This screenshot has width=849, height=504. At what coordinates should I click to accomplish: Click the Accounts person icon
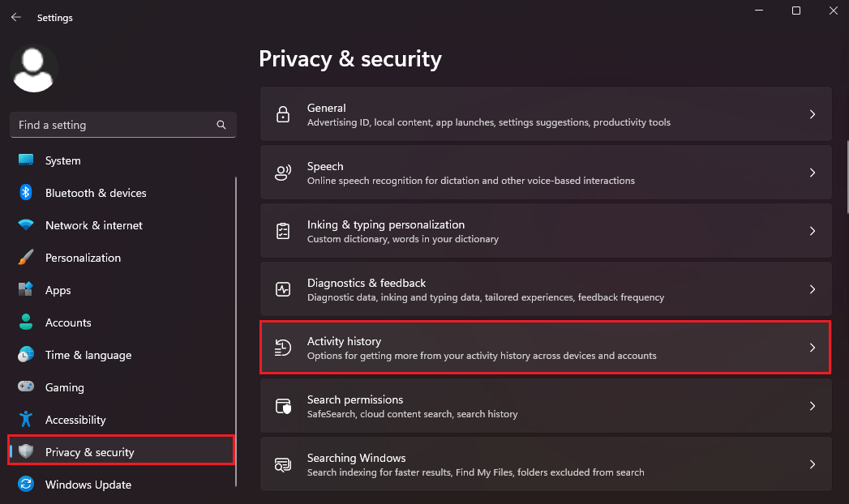click(x=25, y=322)
